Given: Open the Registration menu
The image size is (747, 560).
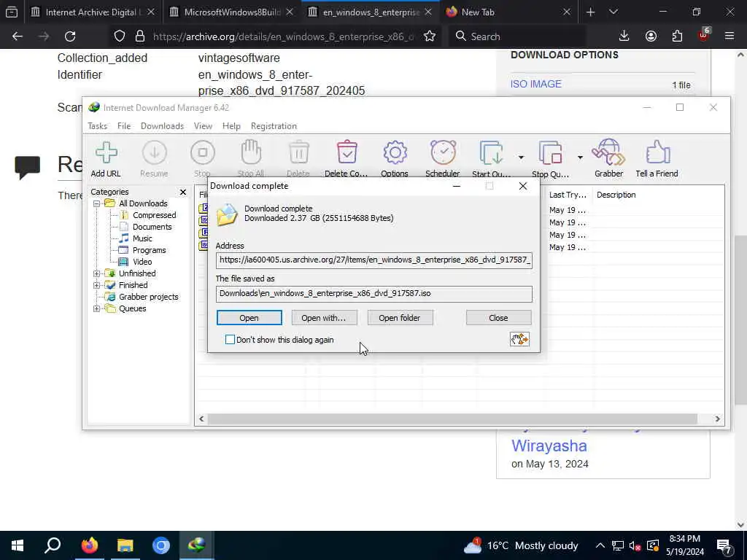Looking at the screenshot, I should (x=274, y=126).
